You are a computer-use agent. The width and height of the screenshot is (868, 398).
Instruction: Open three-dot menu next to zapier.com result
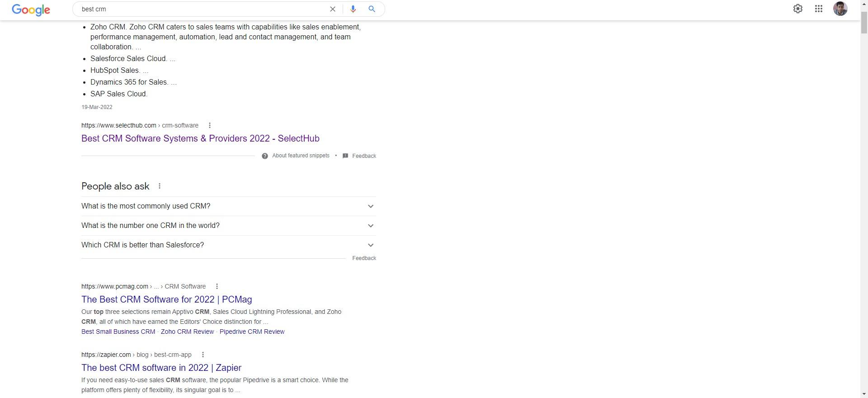pyautogui.click(x=203, y=355)
